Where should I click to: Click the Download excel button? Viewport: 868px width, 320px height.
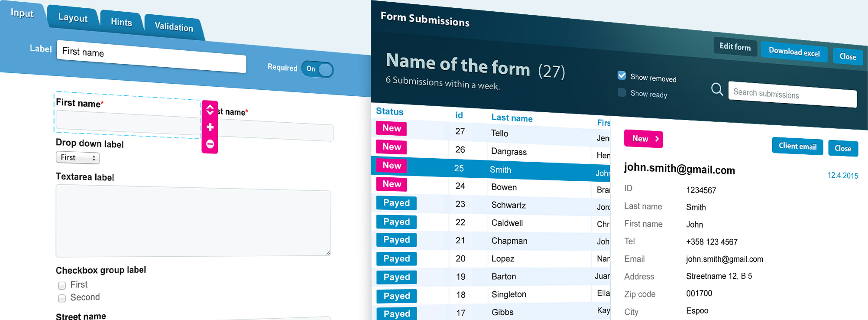tap(794, 52)
